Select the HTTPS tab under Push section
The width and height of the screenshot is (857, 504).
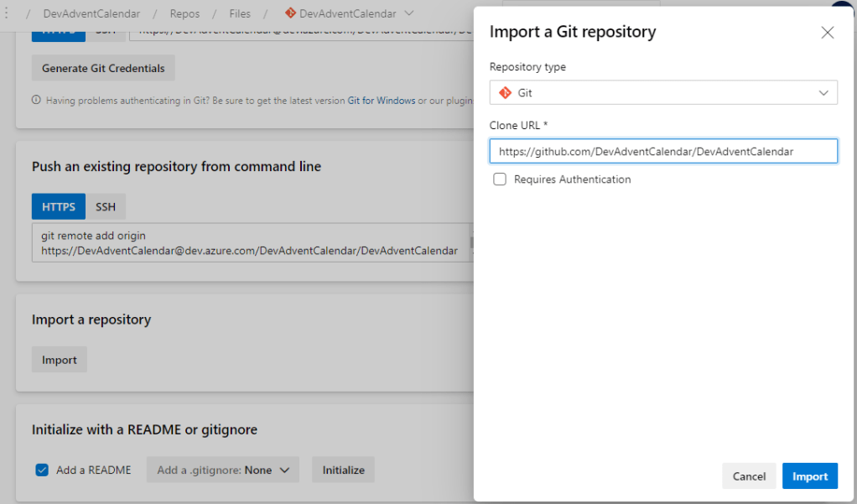pos(59,206)
